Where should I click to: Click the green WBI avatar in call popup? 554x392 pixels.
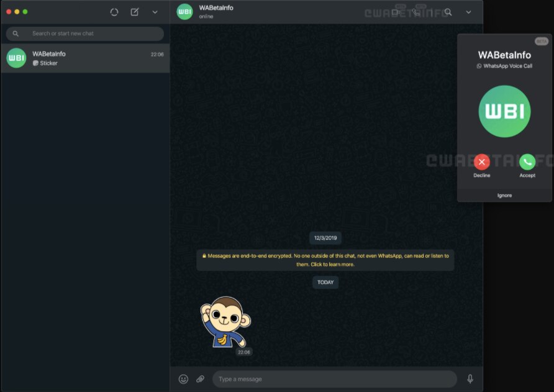504,112
